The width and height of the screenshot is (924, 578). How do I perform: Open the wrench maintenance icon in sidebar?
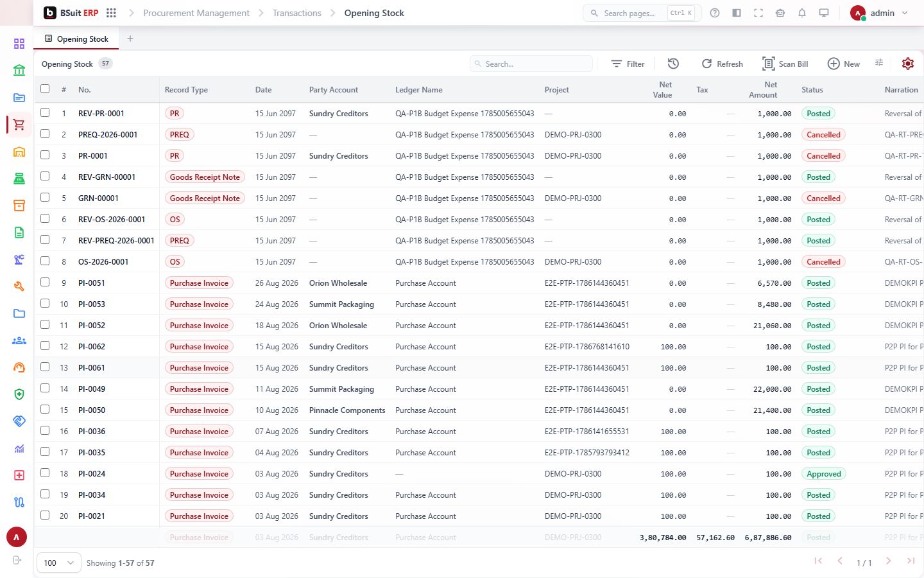point(19,286)
